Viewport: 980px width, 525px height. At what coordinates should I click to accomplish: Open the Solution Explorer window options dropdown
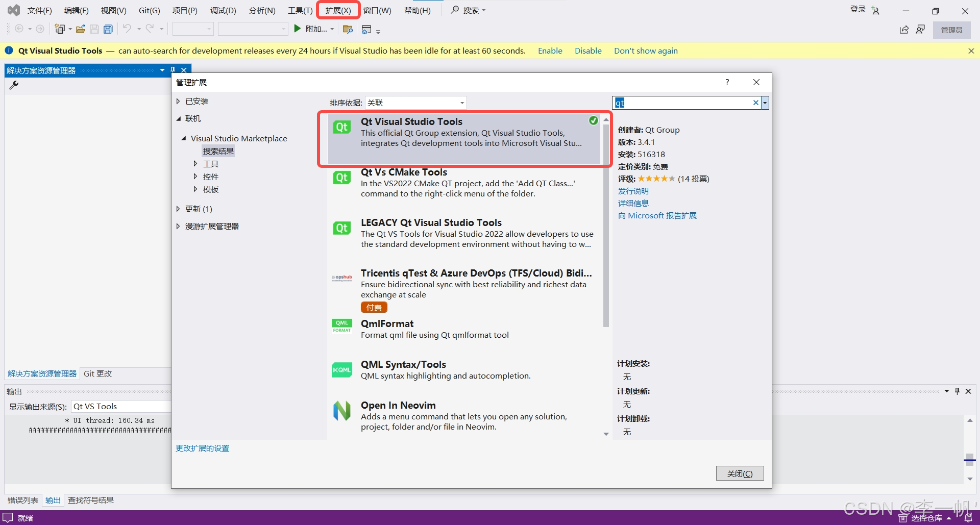pyautogui.click(x=162, y=70)
